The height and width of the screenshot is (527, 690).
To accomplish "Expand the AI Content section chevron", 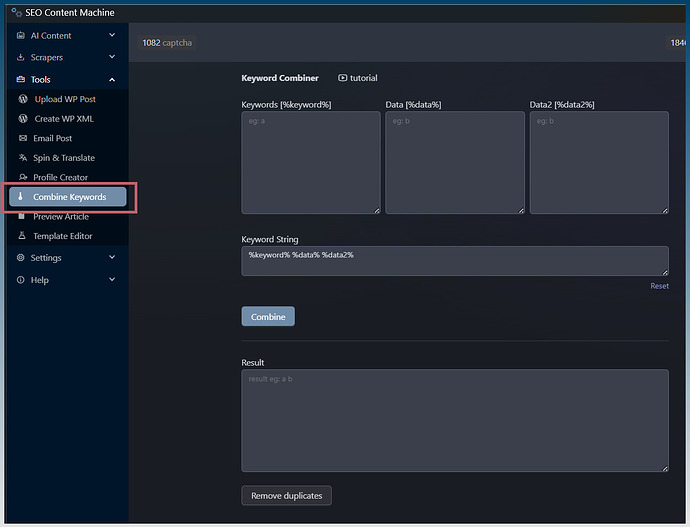I will [112, 36].
